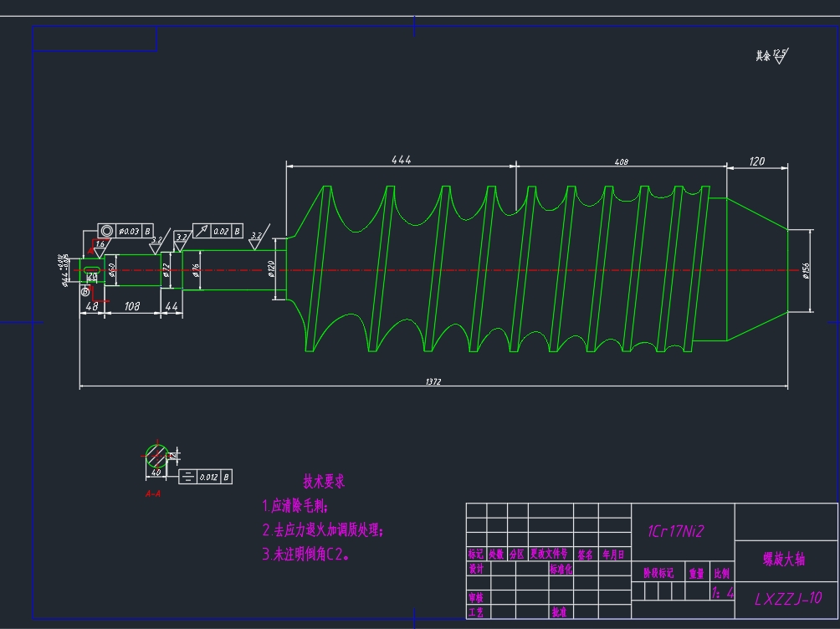The height and width of the screenshot is (629, 840).
Task: Click the 444 length dimension text
Action: click(402, 160)
